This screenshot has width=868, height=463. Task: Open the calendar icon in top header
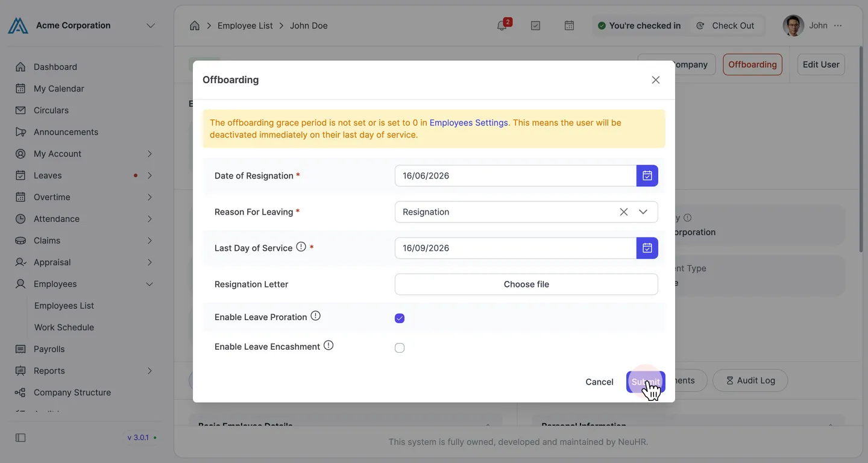click(x=569, y=26)
